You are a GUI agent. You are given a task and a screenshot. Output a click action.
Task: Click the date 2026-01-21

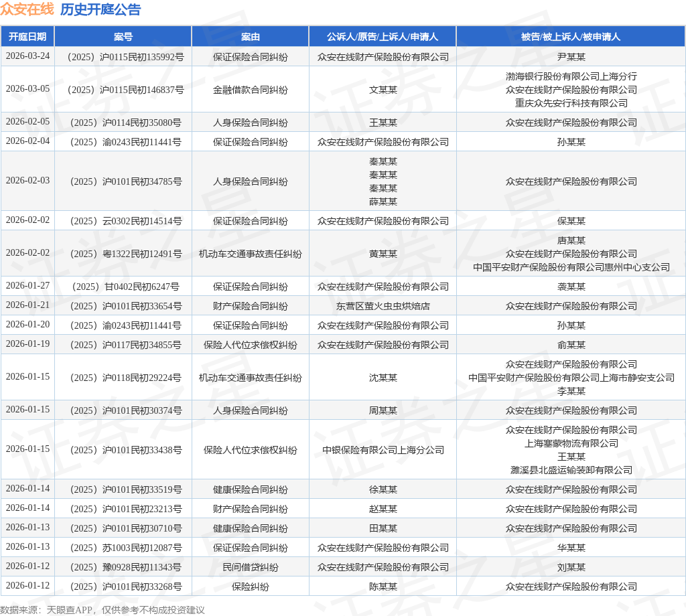coord(27,305)
